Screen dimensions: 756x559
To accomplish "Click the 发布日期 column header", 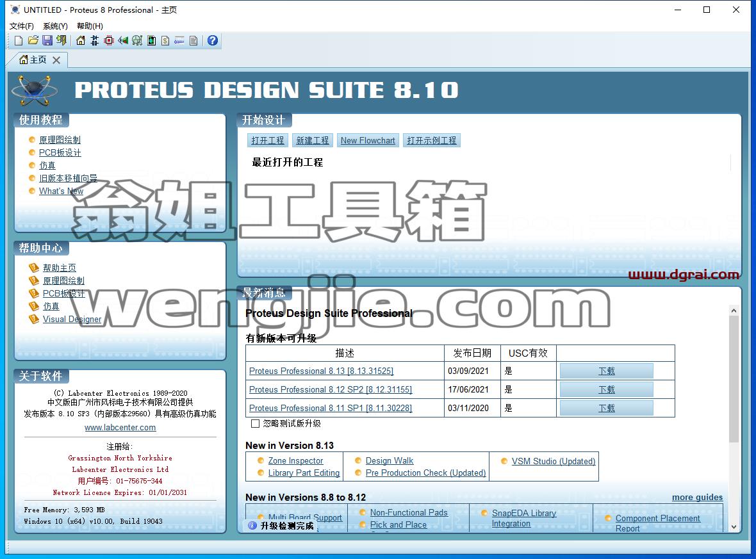I will coord(473,353).
